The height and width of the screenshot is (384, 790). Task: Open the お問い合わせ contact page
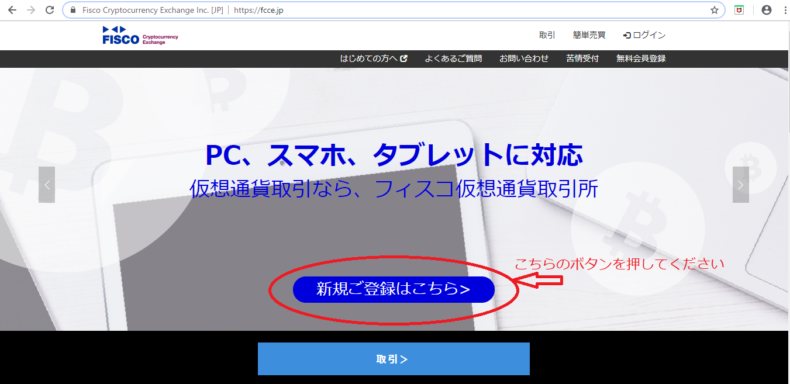524,58
